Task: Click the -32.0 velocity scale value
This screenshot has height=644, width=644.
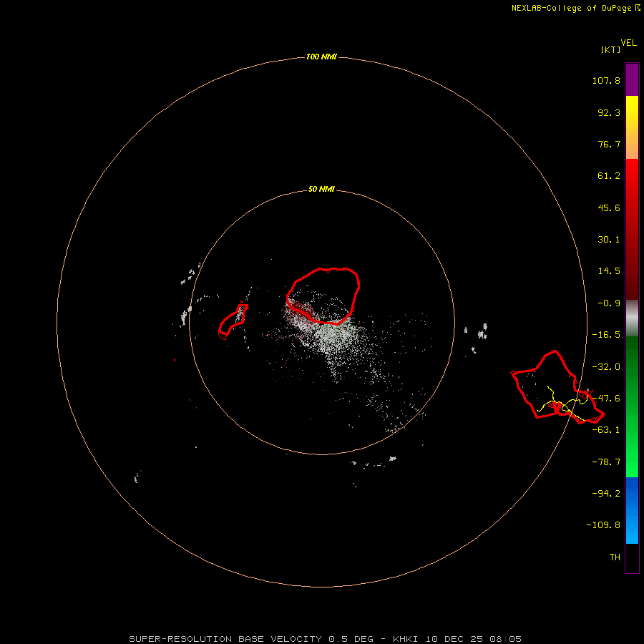Action: point(606,367)
